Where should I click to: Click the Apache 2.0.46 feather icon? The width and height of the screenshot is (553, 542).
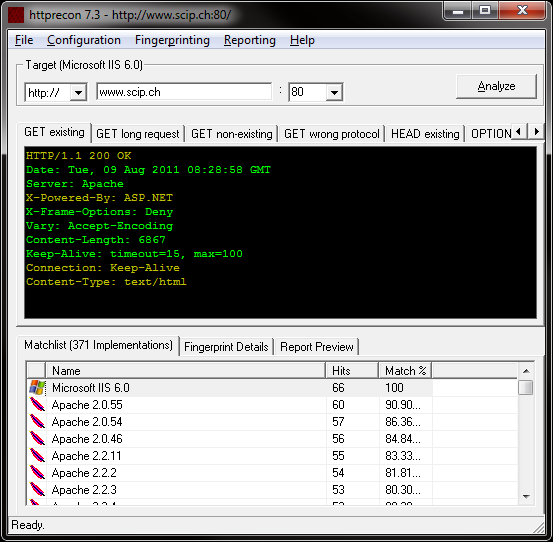coord(37,438)
